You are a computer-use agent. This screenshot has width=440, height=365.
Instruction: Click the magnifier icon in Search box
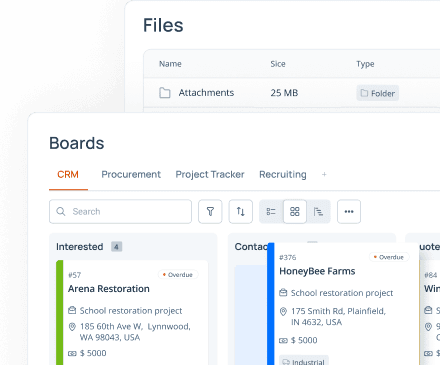tap(61, 211)
